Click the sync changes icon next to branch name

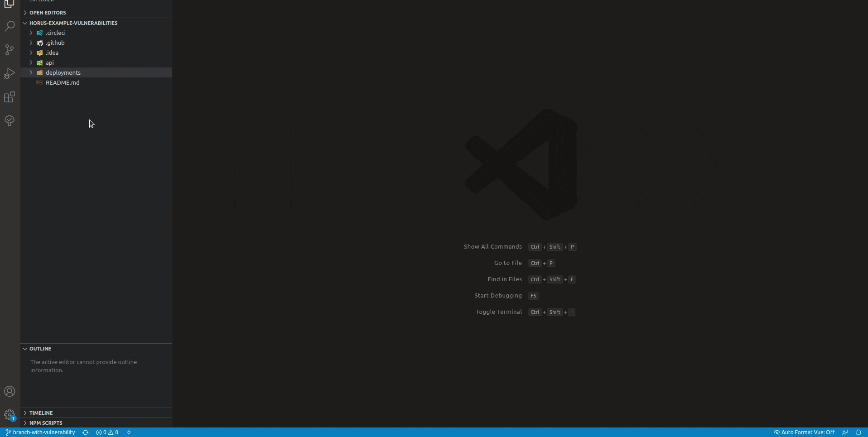85,432
